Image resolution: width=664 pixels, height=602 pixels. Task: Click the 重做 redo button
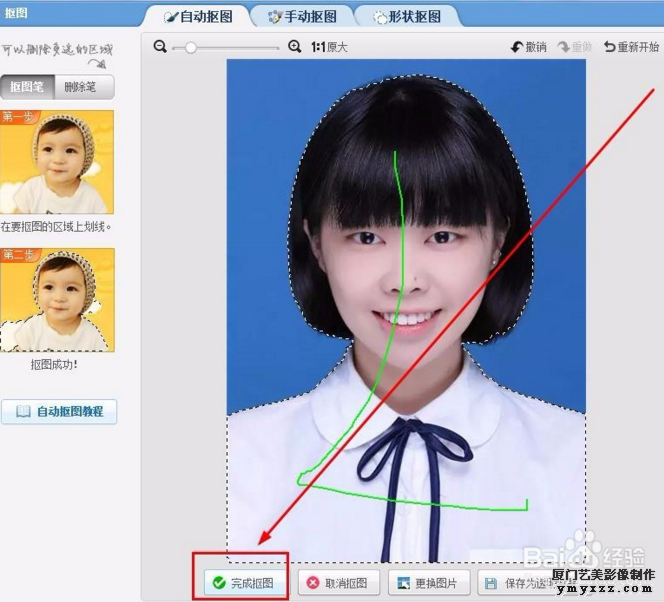pos(577,47)
